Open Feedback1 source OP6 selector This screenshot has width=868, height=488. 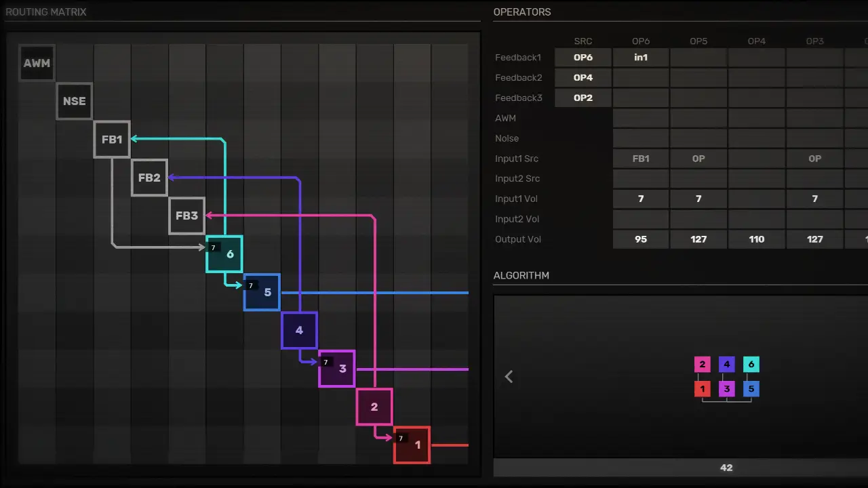583,58
